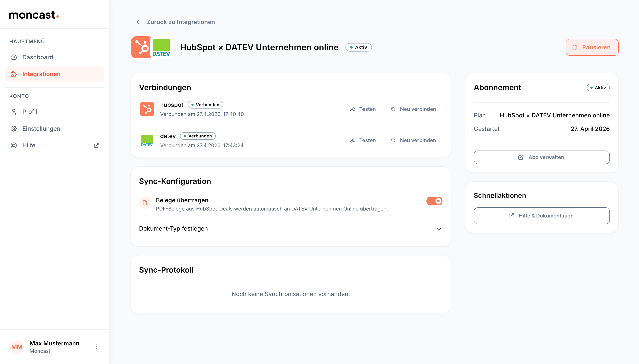Click the datev connection icon

147,140
